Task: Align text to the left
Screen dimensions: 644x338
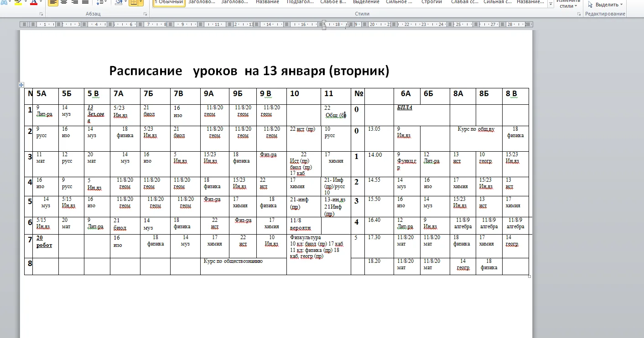Action: click(x=53, y=2)
